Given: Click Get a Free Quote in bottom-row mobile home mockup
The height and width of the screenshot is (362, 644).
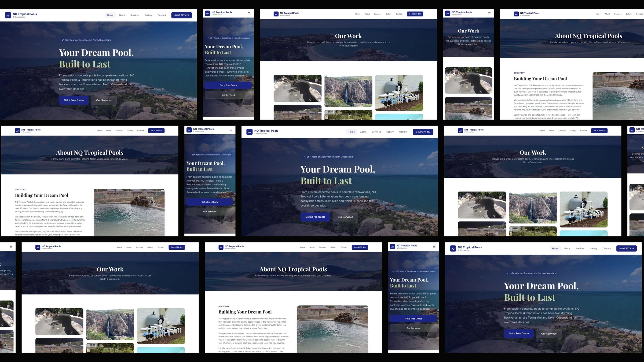Looking at the screenshot, I should click(x=413, y=319).
